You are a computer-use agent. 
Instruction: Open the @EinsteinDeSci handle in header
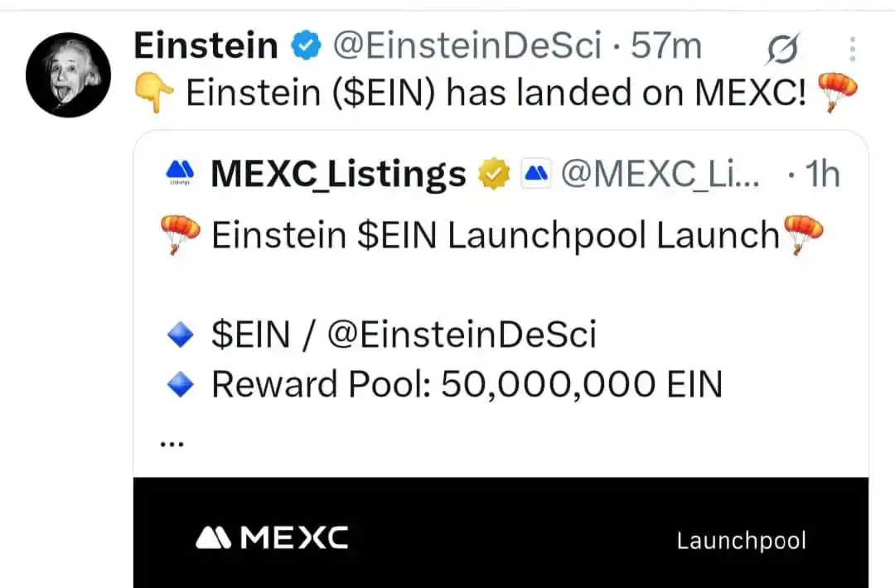467,46
